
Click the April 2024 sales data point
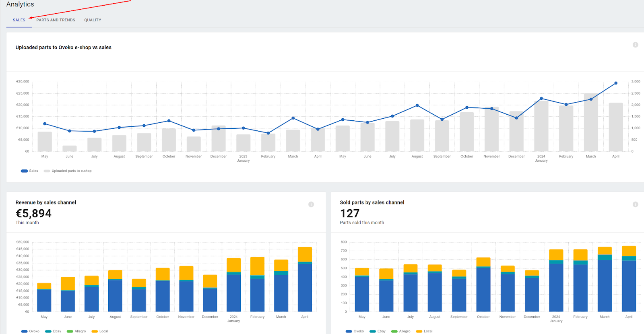coord(616,83)
